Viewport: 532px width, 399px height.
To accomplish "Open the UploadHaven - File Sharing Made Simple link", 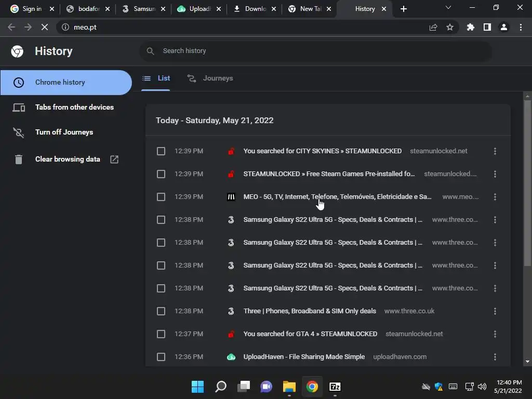I will coord(304,357).
